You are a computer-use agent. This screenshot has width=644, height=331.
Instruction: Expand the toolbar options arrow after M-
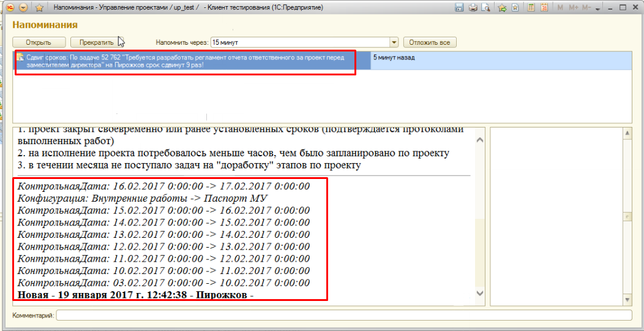click(x=596, y=7)
